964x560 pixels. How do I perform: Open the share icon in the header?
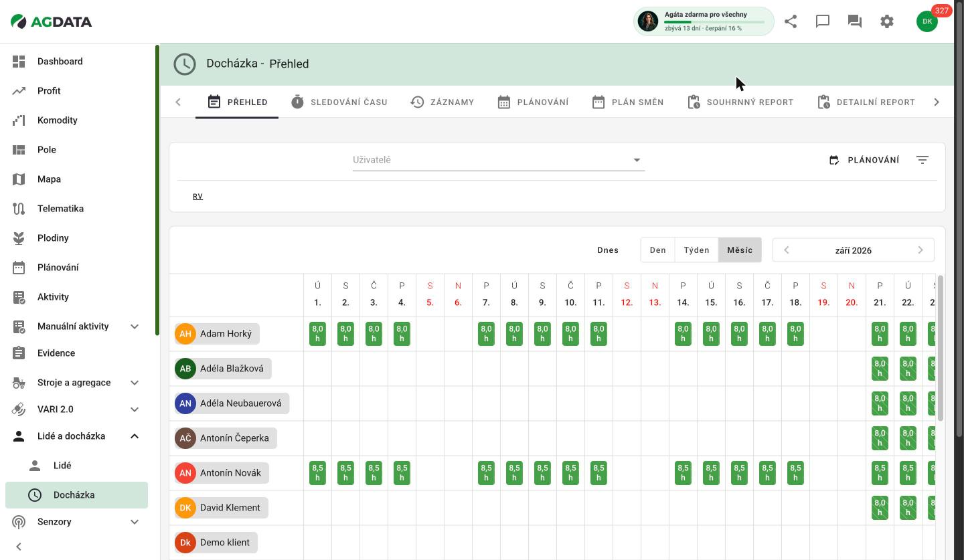coord(791,21)
